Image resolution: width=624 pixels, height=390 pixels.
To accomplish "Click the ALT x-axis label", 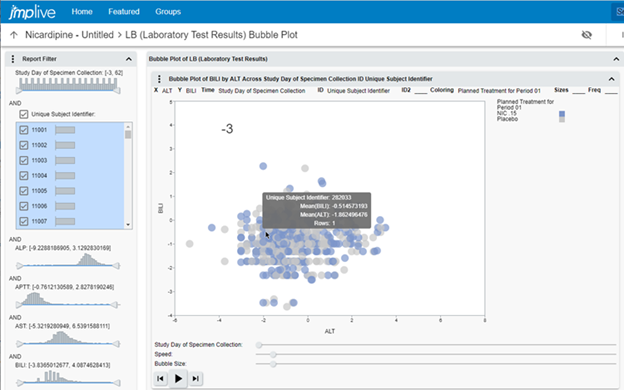I will 330,331.
